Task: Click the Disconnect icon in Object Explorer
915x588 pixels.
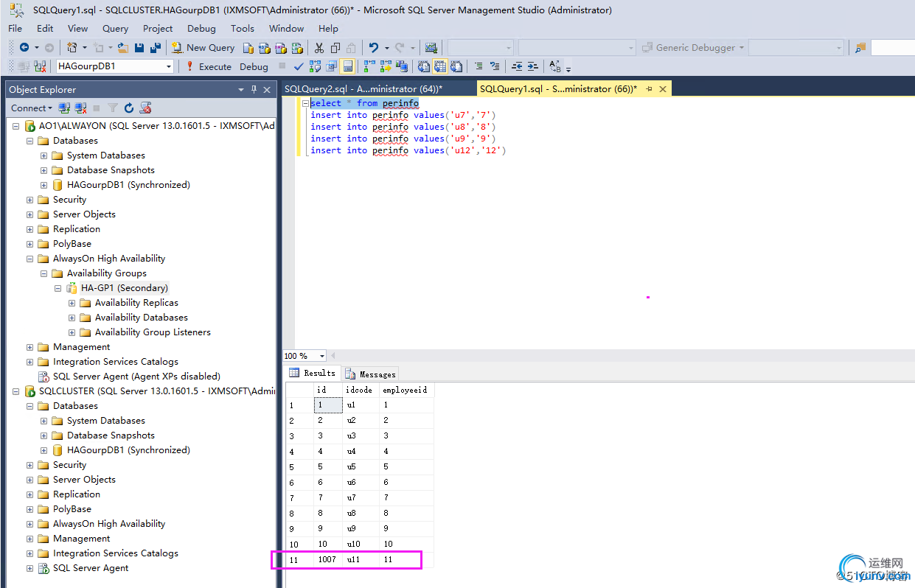Action: pos(81,108)
